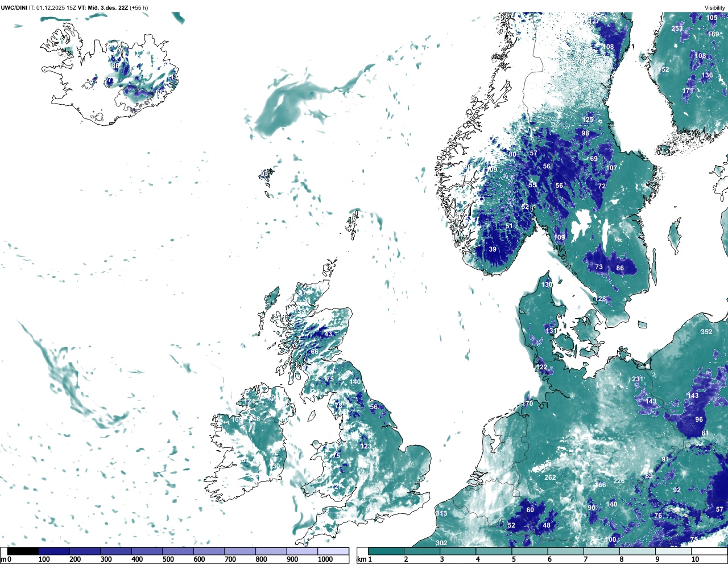Click the '122' value over southern Denmark
728x564 pixels.
(x=543, y=367)
